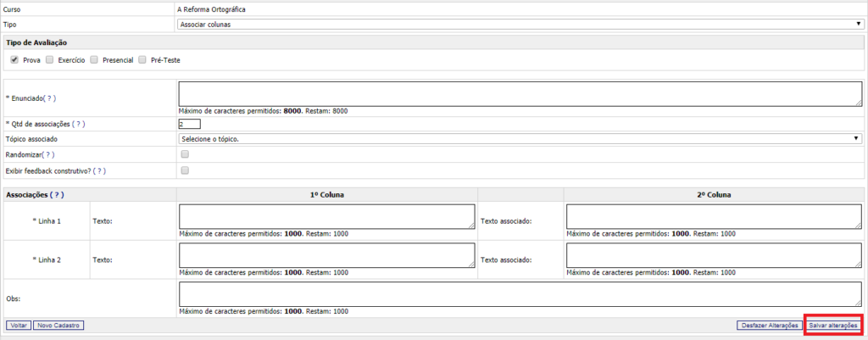
Task: Open the Randomizar help question mark
Action: 49,155
